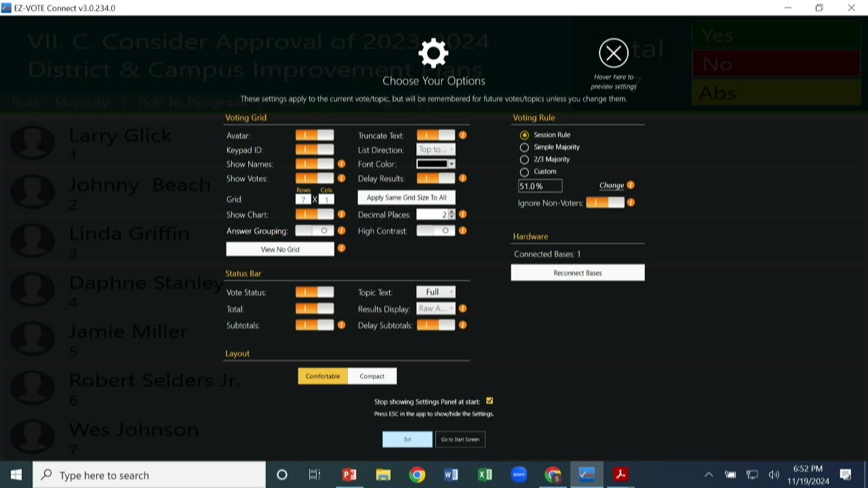This screenshot has width=868, height=488.
Task: Open the Topic Text dropdown
Action: [x=436, y=292]
